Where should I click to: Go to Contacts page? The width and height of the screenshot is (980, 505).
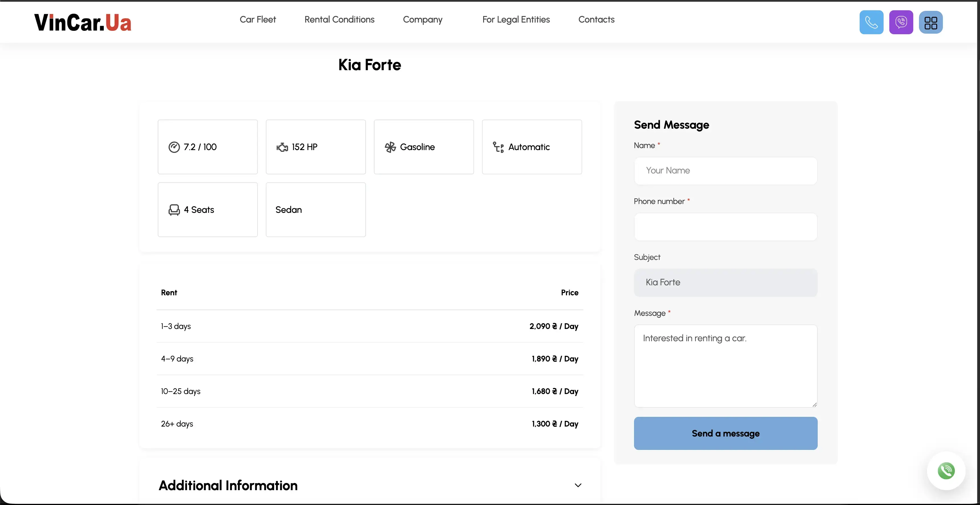[x=596, y=19]
